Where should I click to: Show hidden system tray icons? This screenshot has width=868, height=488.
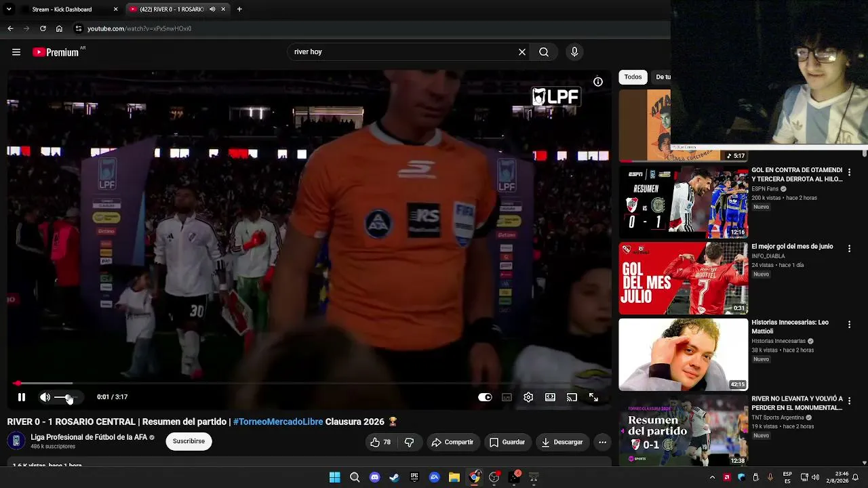(712, 477)
